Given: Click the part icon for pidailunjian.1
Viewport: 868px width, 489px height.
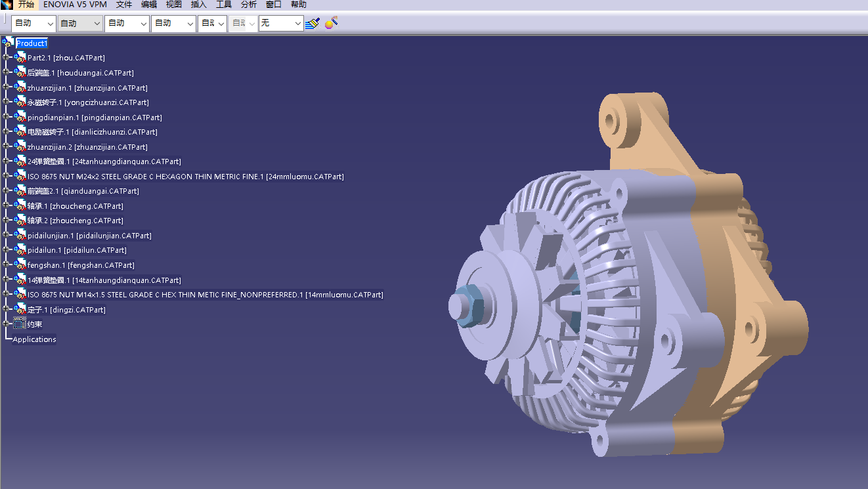Looking at the screenshot, I should point(20,235).
